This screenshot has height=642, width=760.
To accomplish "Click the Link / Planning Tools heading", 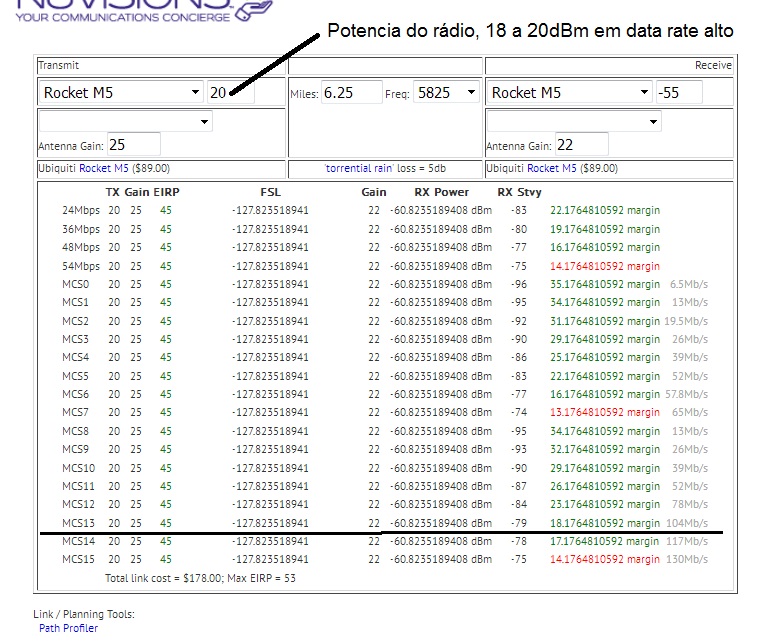I will coord(84,614).
